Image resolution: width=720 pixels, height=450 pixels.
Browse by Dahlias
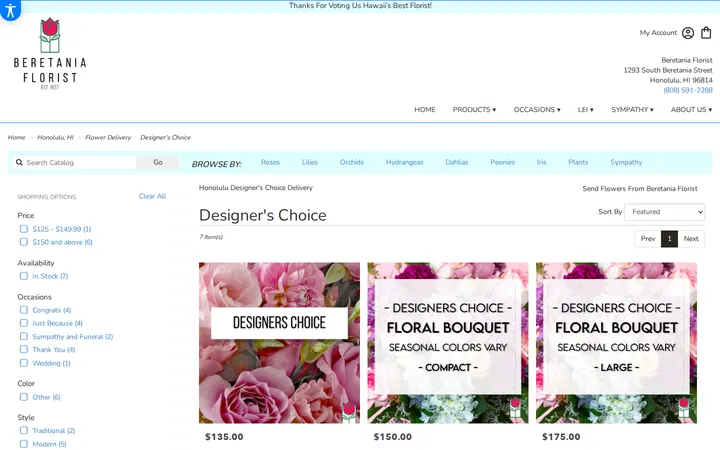pos(457,162)
